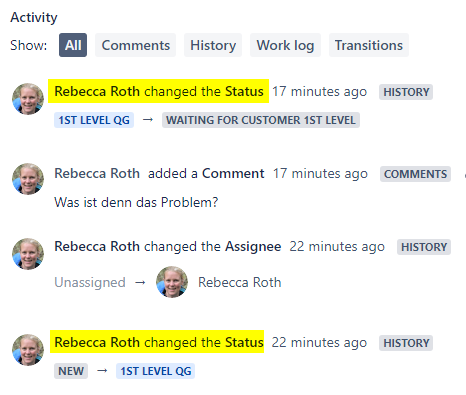
Task: Click the HISTORY tag on the Assignee change
Action: pyautogui.click(x=424, y=247)
